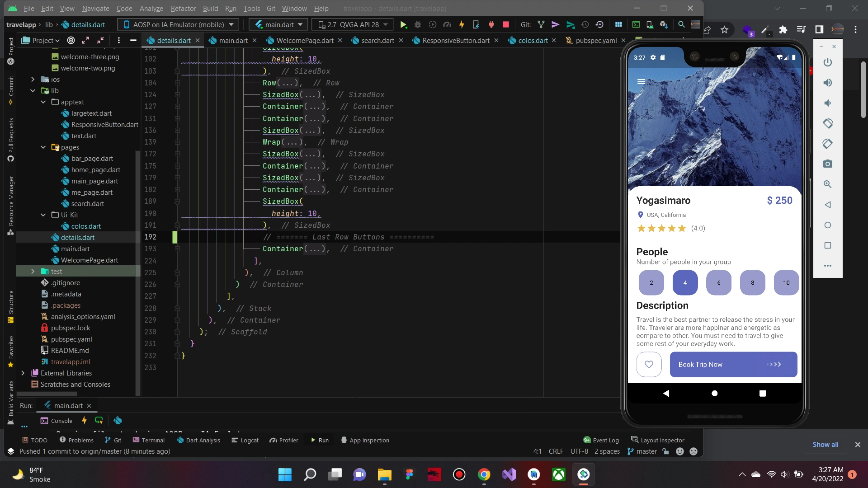
Task: Click the Search Everywhere magnifier icon
Action: pyautogui.click(x=681, y=25)
